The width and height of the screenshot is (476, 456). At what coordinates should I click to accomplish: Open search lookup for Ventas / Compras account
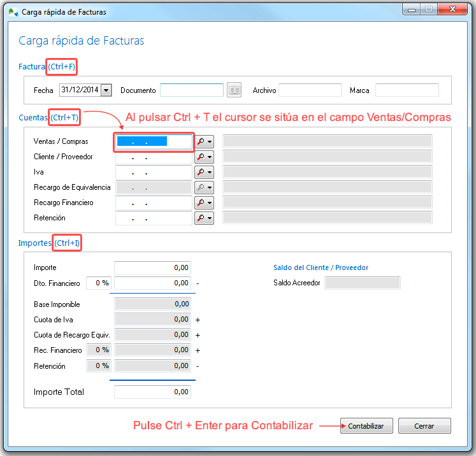(204, 141)
